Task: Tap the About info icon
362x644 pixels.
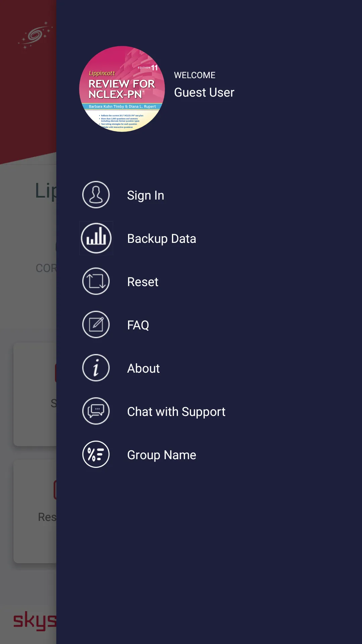Action: (96, 368)
